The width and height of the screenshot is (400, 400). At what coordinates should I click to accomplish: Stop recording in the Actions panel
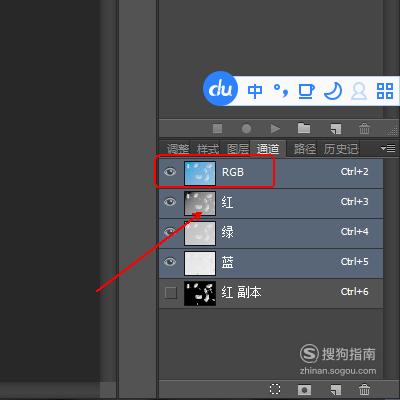click(x=218, y=128)
